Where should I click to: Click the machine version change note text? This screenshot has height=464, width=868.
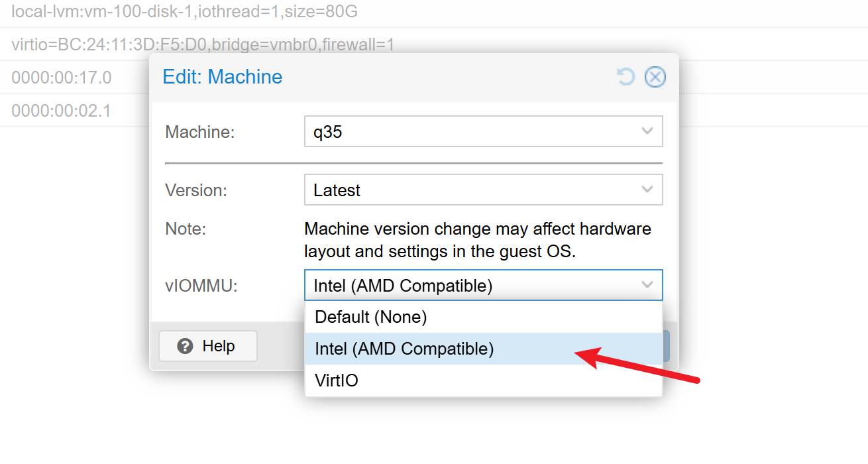click(x=477, y=240)
